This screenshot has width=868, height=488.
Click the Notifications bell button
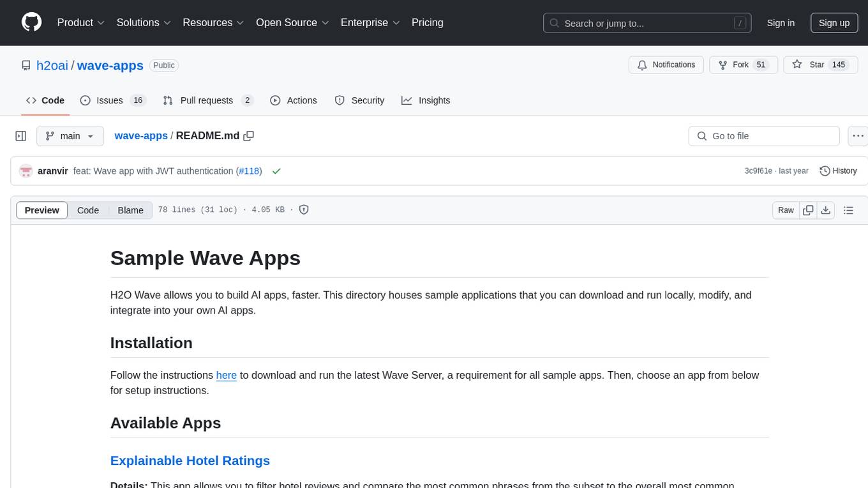click(666, 65)
